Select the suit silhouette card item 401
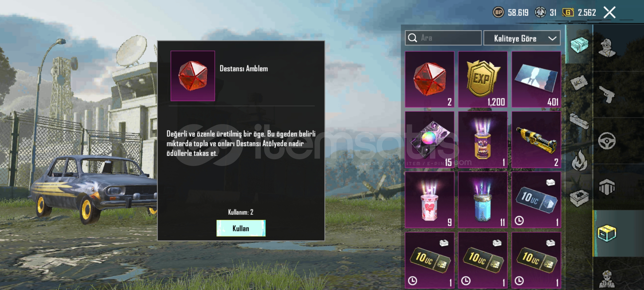Image resolution: width=644 pixels, height=290 pixels. pyautogui.click(x=536, y=79)
